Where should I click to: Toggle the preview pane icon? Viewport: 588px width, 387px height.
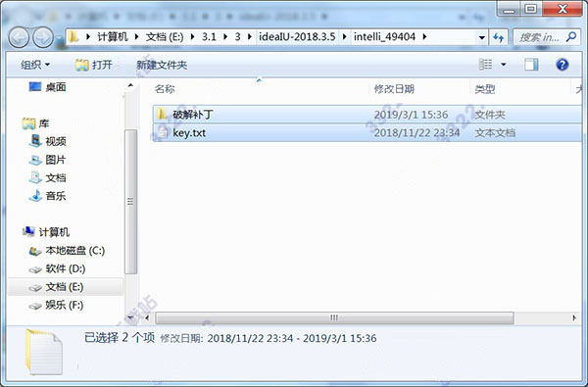(531, 65)
